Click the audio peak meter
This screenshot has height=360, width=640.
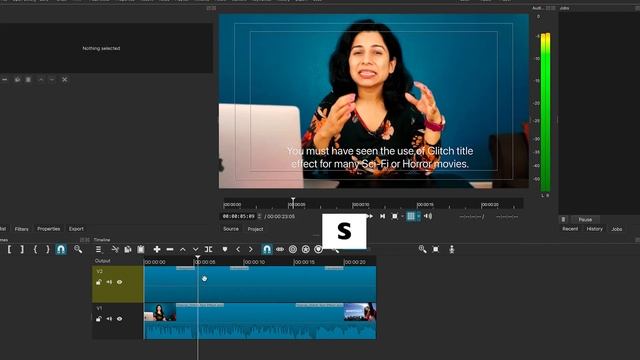click(545, 112)
